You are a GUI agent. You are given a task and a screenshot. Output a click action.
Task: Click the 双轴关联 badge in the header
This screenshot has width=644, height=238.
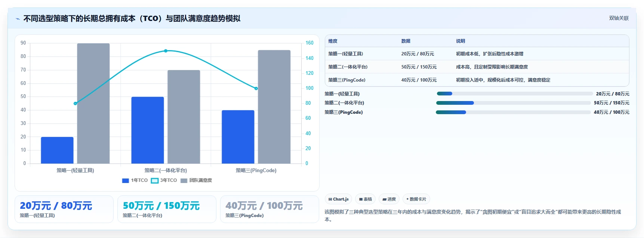click(x=619, y=18)
